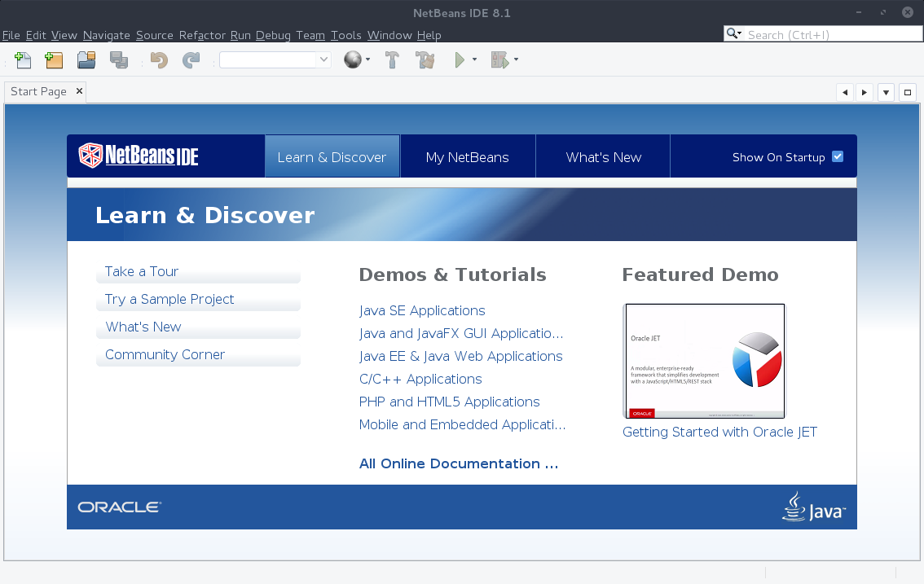This screenshot has width=924, height=584.
Task: Toggle the Show On Startup checkbox
Action: tap(838, 156)
